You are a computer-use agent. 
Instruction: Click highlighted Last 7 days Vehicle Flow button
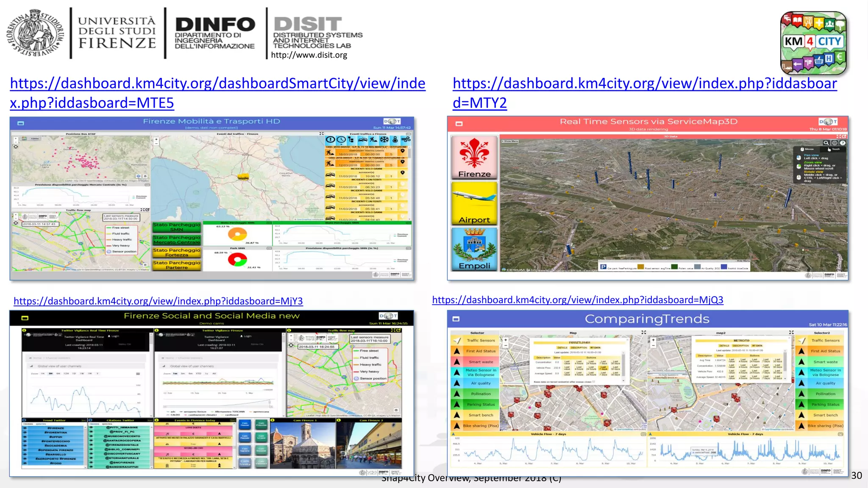click(x=604, y=367)
